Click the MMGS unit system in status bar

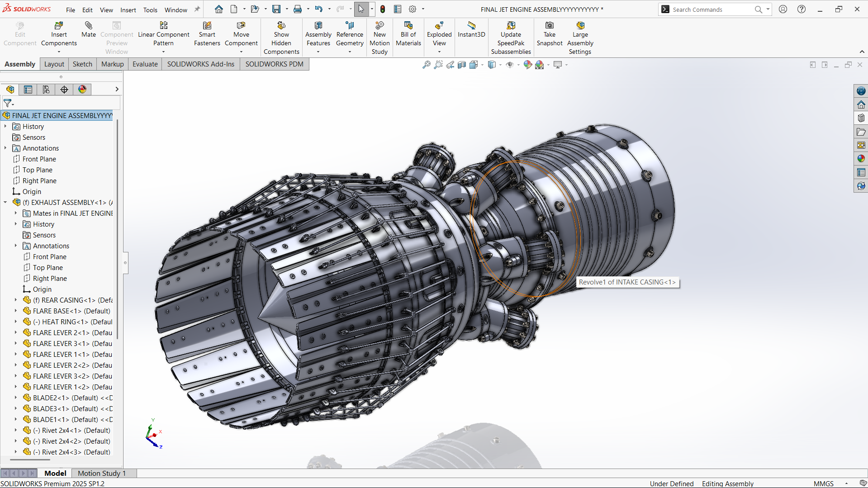pos(823,483)
